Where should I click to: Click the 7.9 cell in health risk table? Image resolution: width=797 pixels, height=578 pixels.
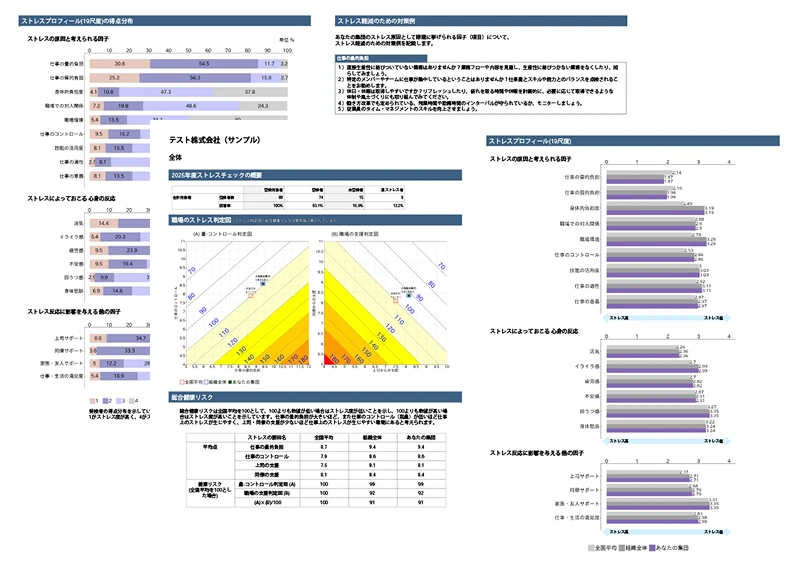point(324,457)
